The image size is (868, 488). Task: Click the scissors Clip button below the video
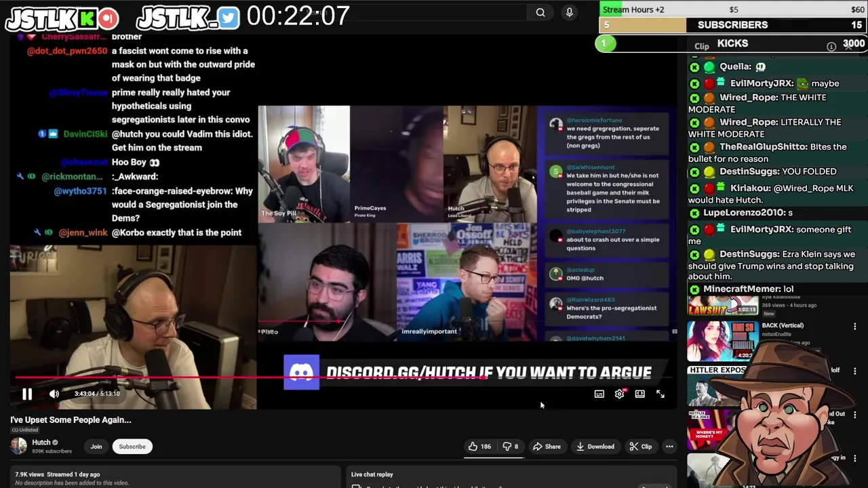click(x=640, y=447)
